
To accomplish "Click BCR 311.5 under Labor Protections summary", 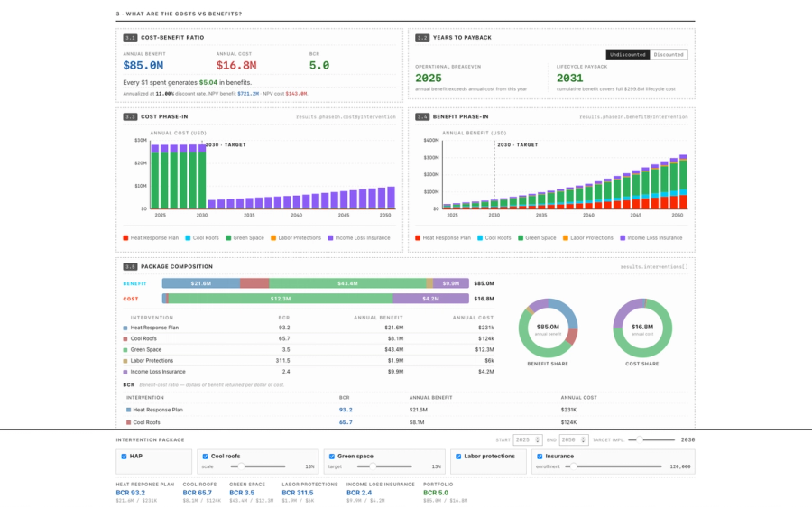I will click(x=298, y=493).
